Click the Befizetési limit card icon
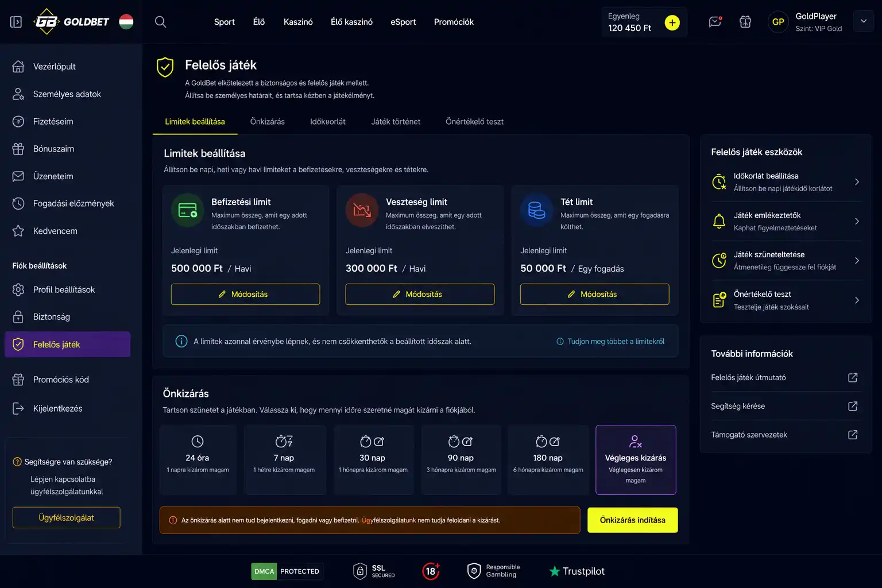The height and width of the screenshot is (588, 882). pos(188,210)
